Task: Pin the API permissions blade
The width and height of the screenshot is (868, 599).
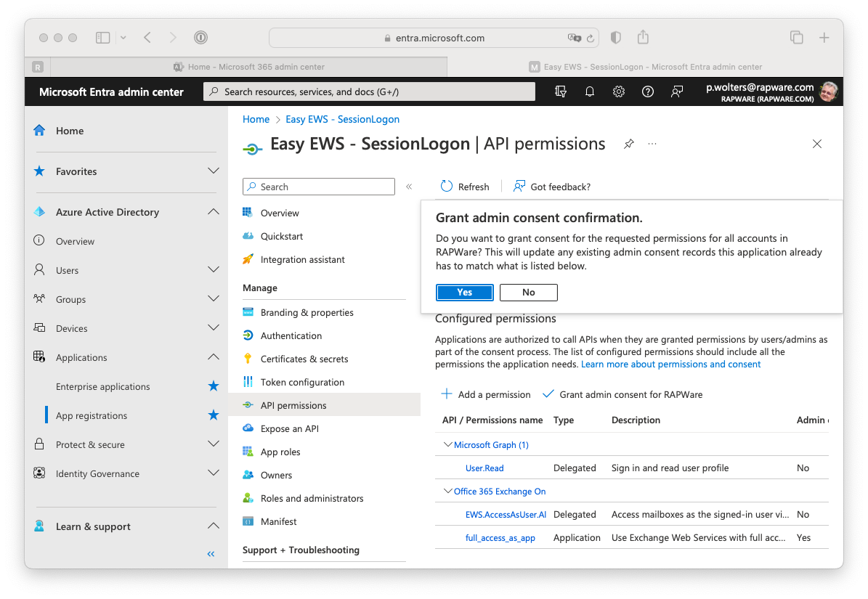Action: tap(629, 144)
